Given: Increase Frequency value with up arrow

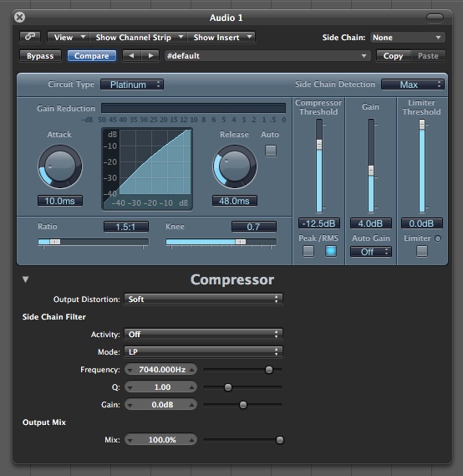Looking at the screenshot, I should pyautogui.click(x=192, y=370).
